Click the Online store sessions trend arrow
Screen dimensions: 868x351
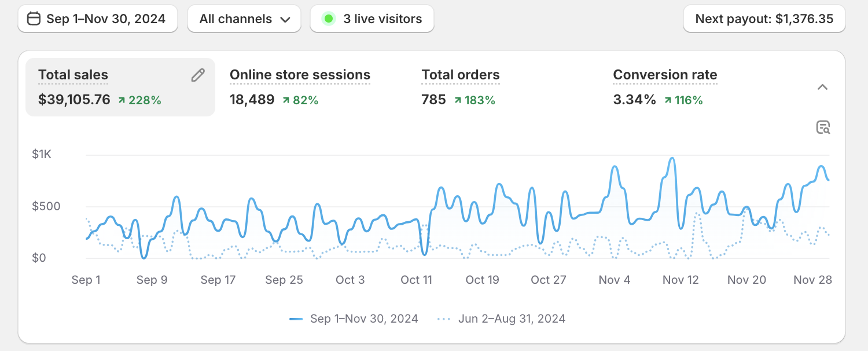click(286, 100)
